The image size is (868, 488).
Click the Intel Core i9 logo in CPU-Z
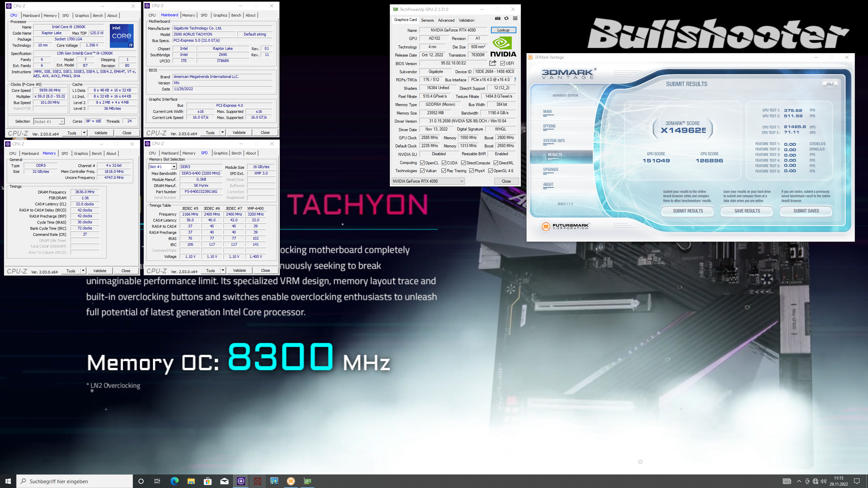(122, 36)
